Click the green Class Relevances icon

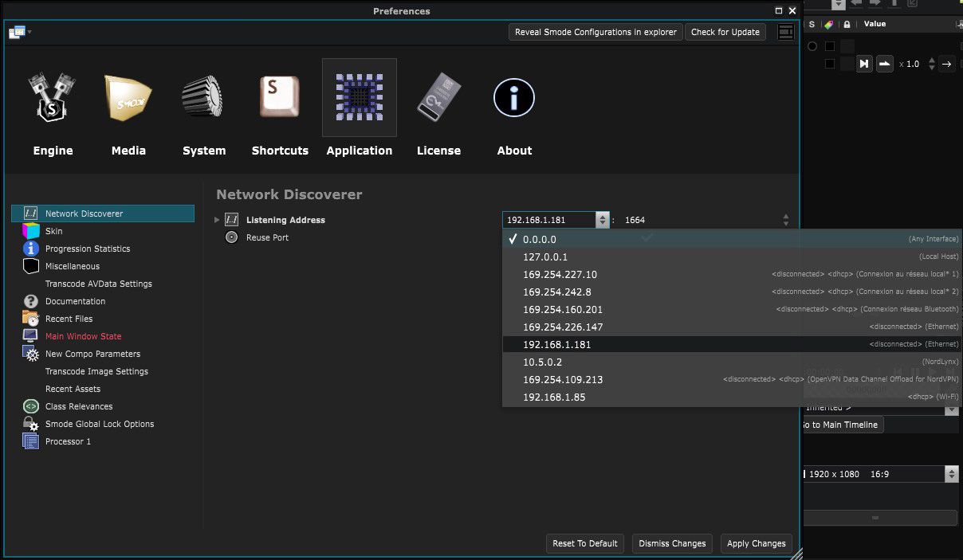pos(31,406)
